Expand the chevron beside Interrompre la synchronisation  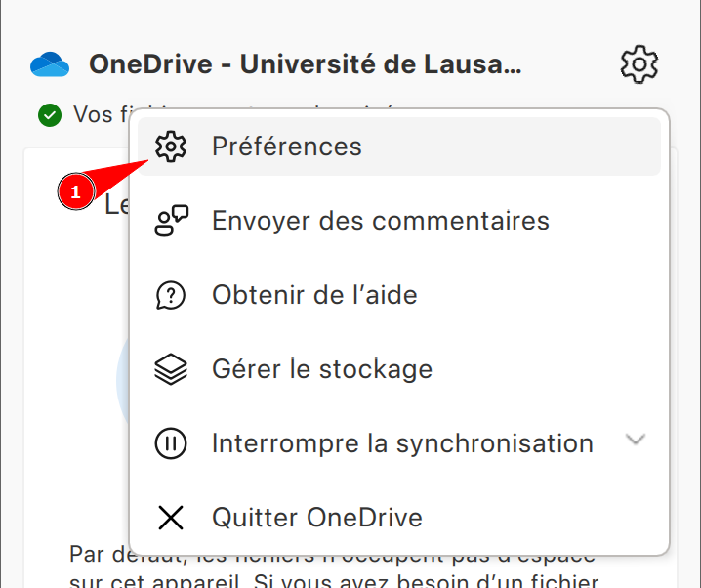(636, 441)
